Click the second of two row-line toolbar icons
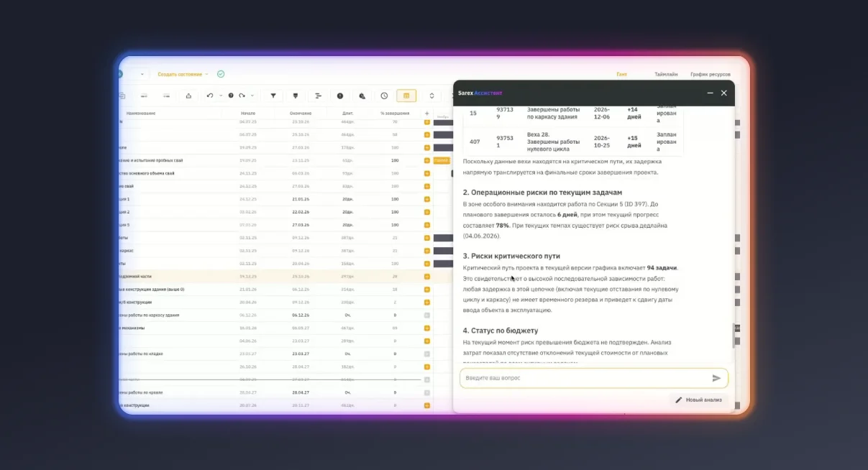 pyautogui.click(x=166, y=96)
